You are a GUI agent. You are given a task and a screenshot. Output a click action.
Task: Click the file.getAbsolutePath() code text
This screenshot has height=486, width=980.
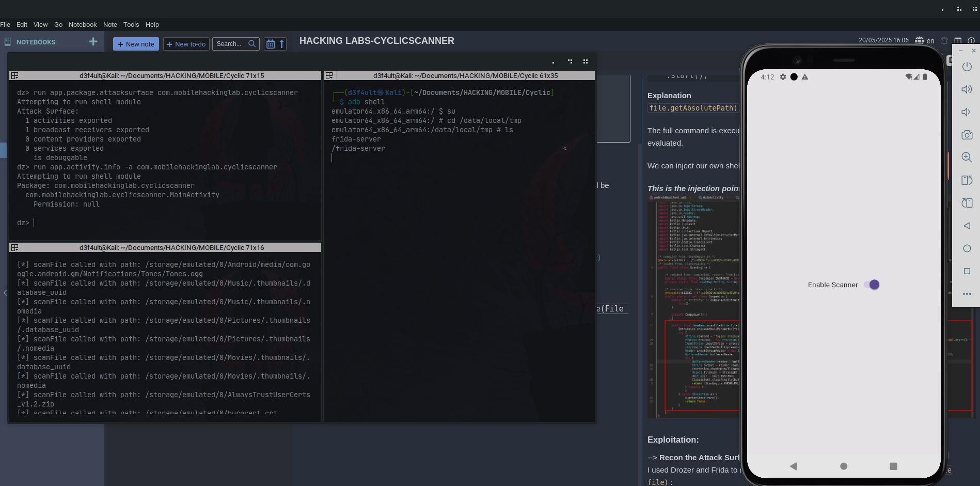(694, 108)
